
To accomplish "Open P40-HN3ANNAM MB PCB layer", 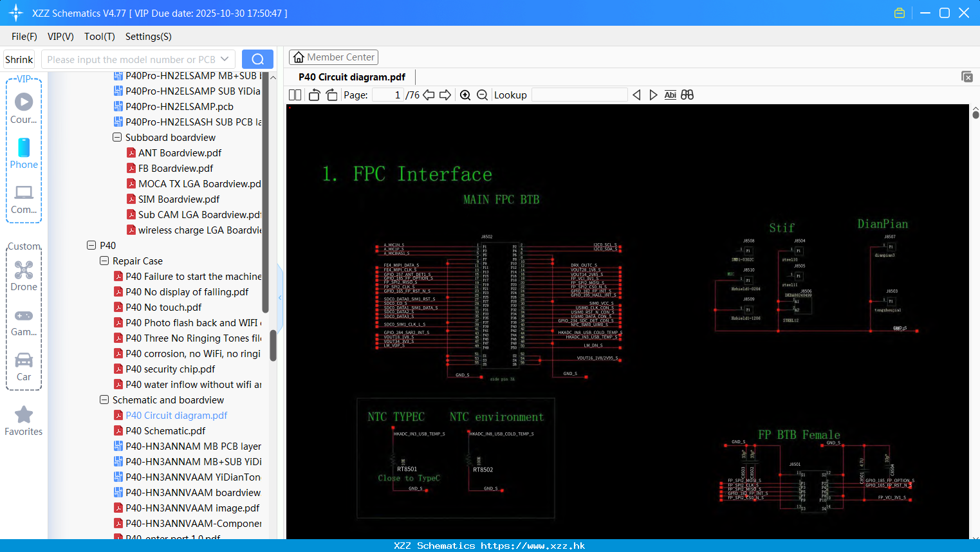I will point(193,446).
